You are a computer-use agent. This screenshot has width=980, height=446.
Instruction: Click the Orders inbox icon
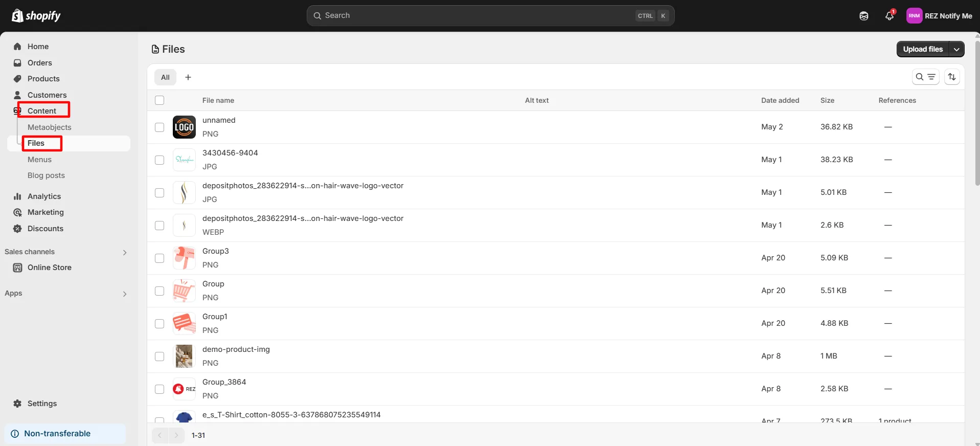17,63
